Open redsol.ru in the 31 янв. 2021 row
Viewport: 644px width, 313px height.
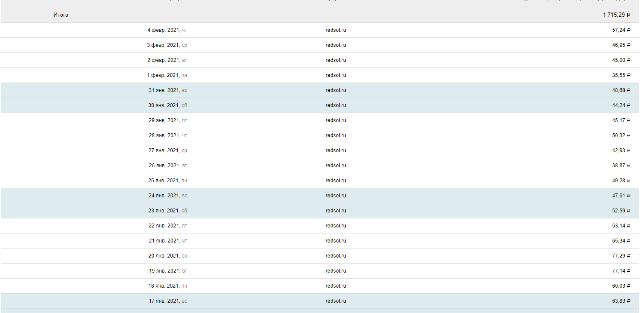click(x=335, y=90)
